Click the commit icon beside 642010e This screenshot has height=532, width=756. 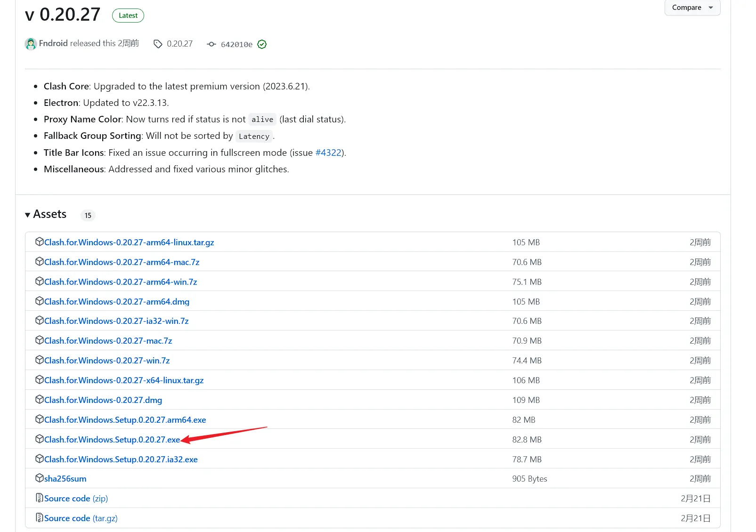(211, 44)
